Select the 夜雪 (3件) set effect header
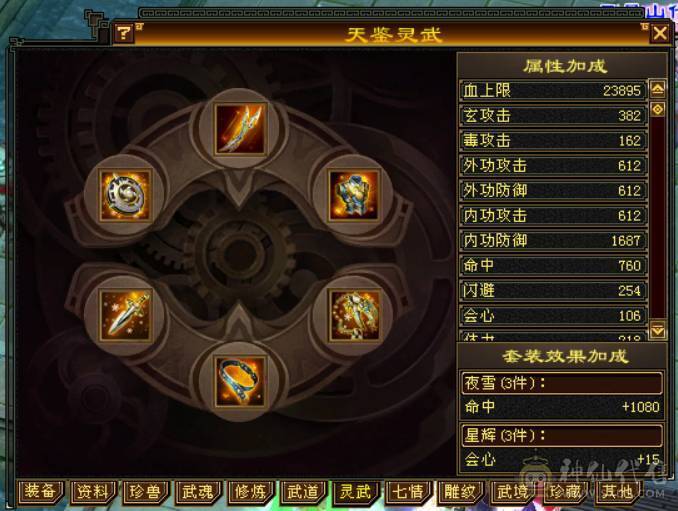 click(562, 383)
